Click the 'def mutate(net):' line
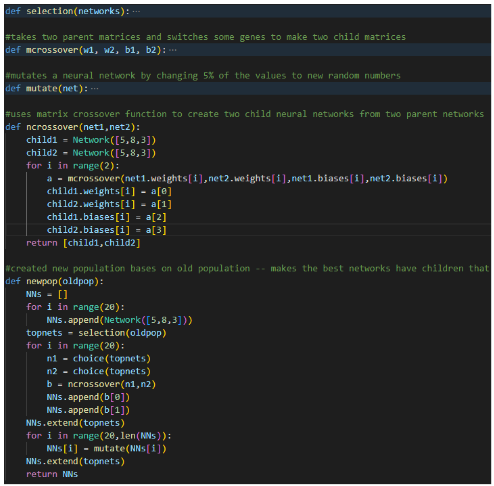Screen dimensions: 494x486 [x=47, y=89]
